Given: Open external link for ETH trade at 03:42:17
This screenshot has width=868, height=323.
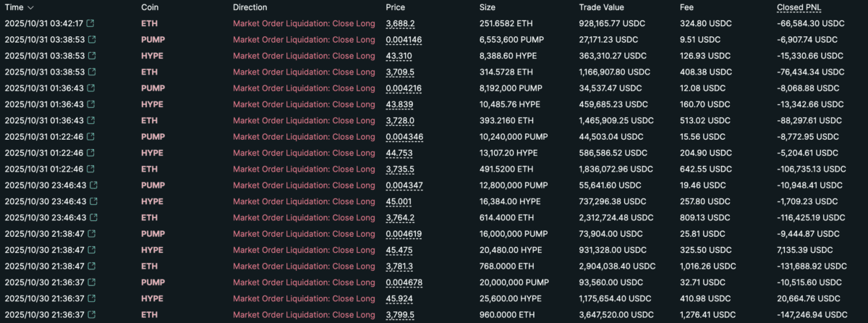Looking at the screenshot, I should tap(90, 23).
